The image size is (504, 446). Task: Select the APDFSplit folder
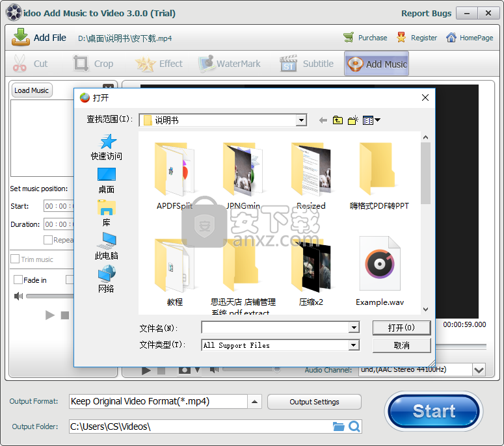click(174, 176)
